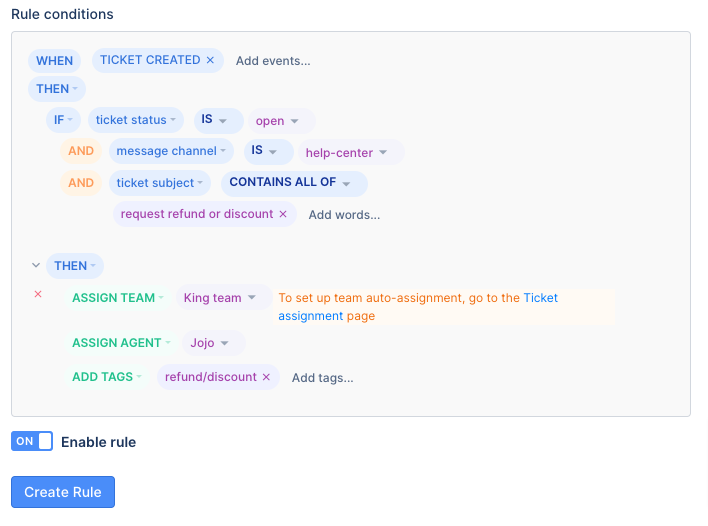708x526 pixels.
Task: Click the Add tags input field
Action: tap(322, 378)
